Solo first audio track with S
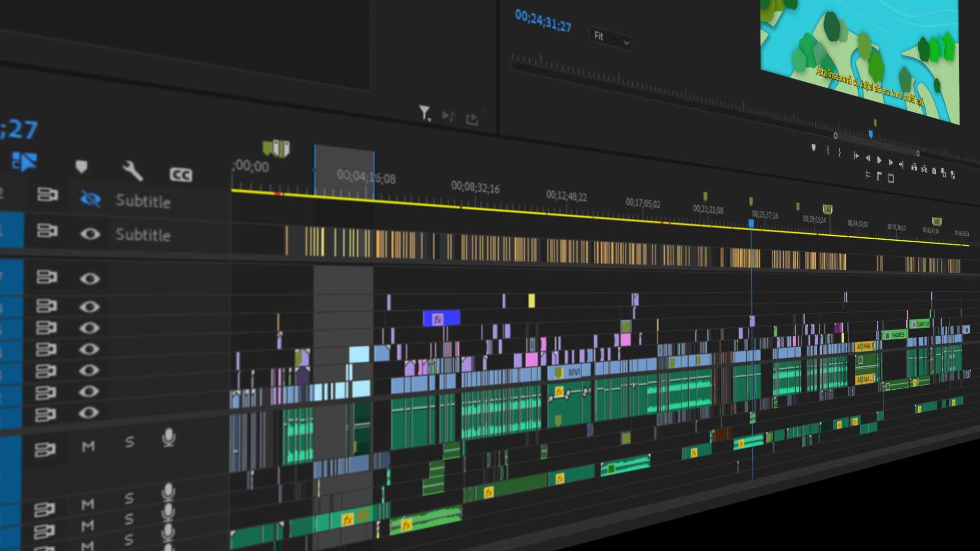This screenshot has width=980, height=551. pos(130,442)
